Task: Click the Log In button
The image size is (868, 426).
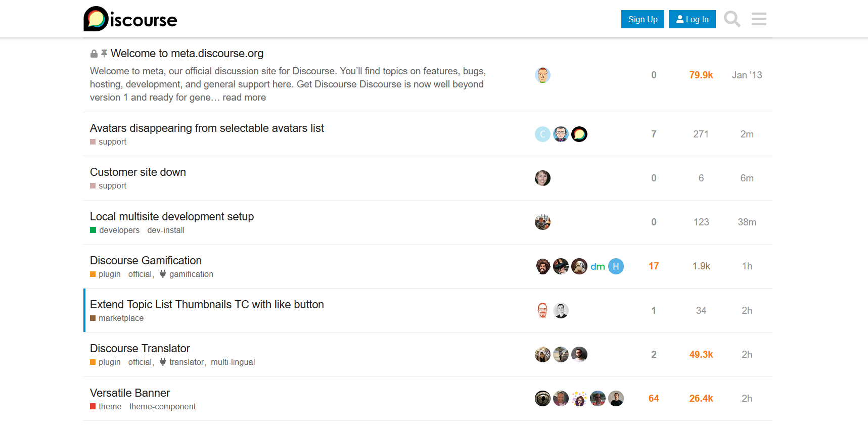Action: tap(692, 19)
